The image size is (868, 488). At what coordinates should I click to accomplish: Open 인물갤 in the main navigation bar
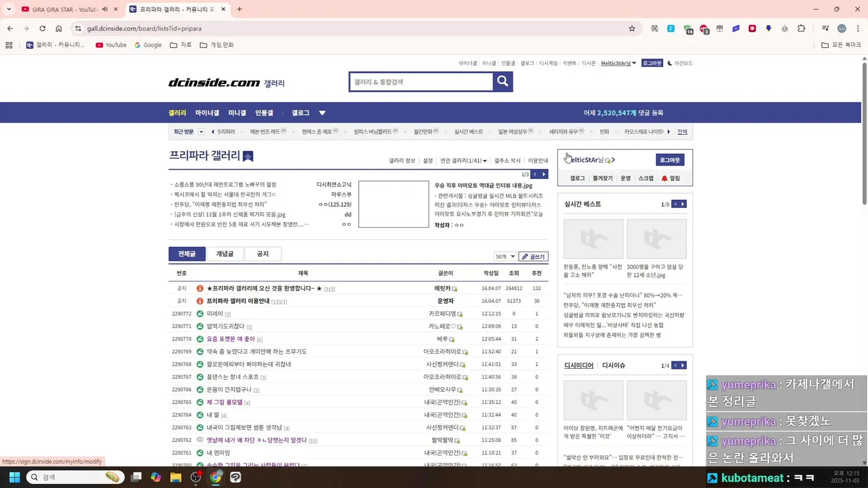(x=264, y=113)
